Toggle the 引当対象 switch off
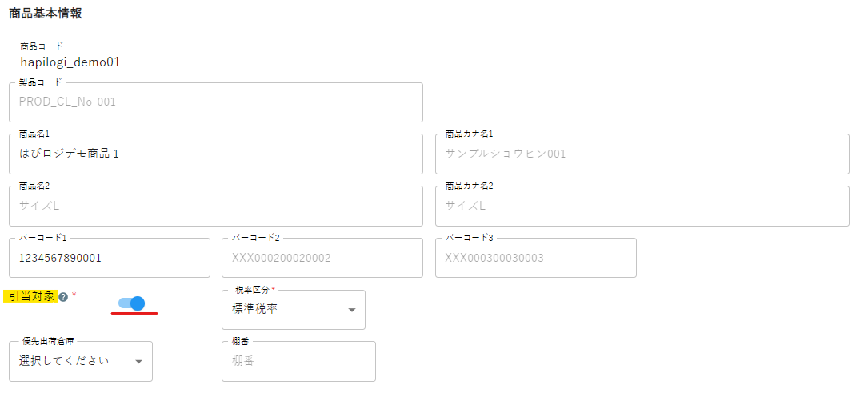 tap(132, 303)
